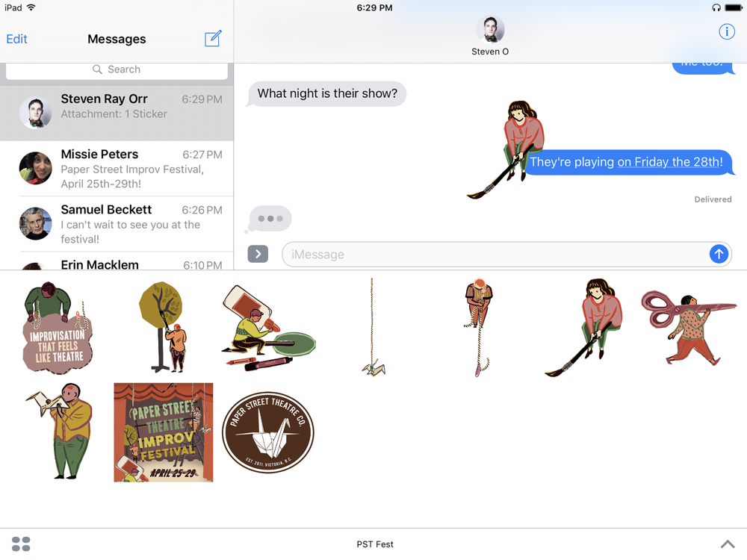Open Samuel Beckett conversation
This screenshot has height=560, width=747.
[x=117, y=224]
